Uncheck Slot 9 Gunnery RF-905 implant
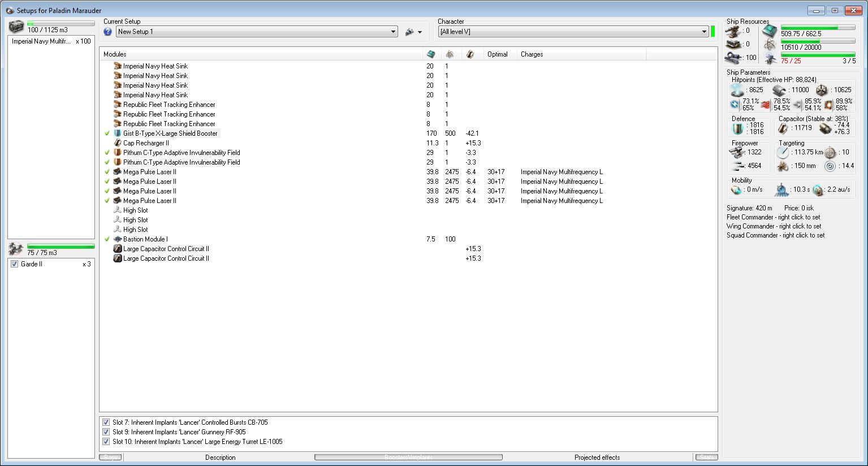The height and width of the screenshot is (466, 868). [x=106, y=432]
